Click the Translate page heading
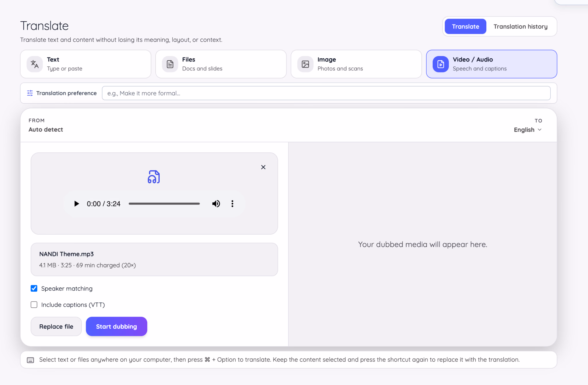This screenshot has width=588, height=385. [45, 26]
